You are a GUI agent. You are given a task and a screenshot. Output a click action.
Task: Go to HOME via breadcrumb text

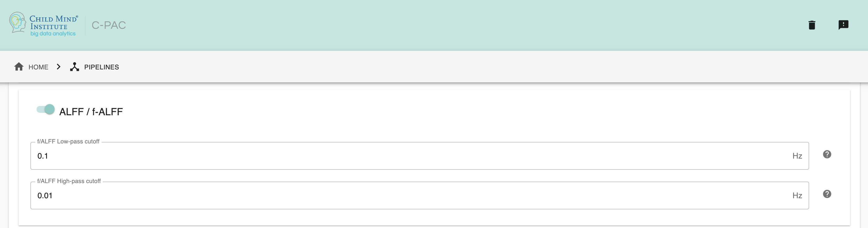(x=38, y=67)
